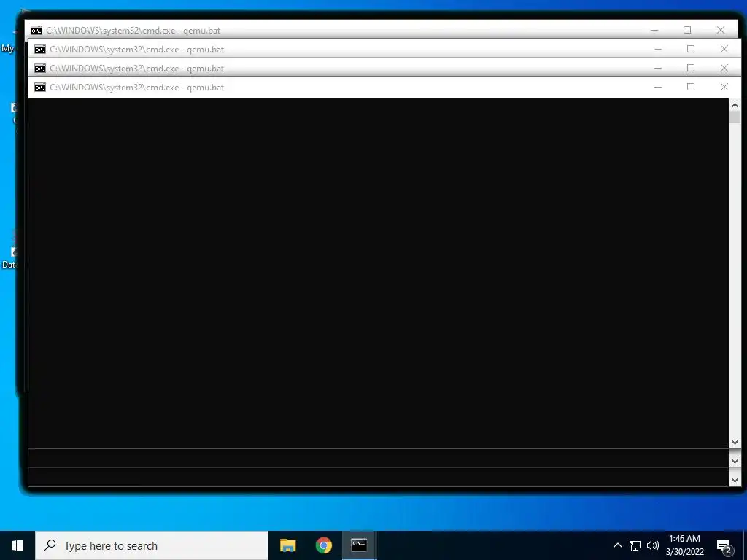Open system menu icon of second-from-back cmd window
Screen dimensions: 747x560
(40, 50)
